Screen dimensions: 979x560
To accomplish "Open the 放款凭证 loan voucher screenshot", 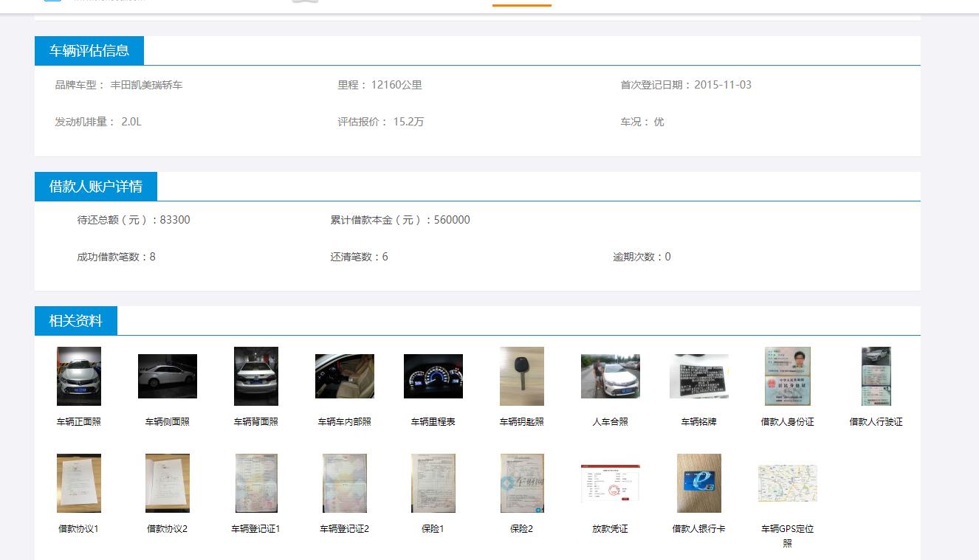I will (x=610, y=483).
